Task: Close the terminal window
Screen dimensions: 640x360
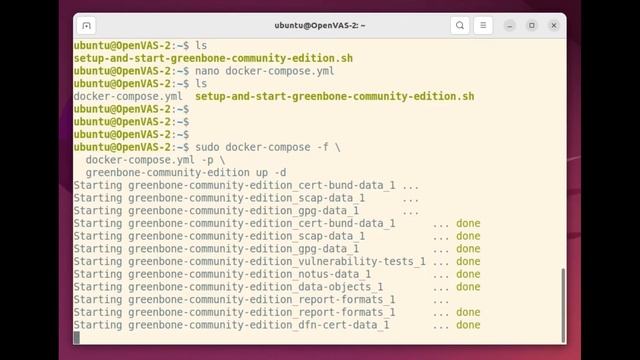Action: [554, 26]
